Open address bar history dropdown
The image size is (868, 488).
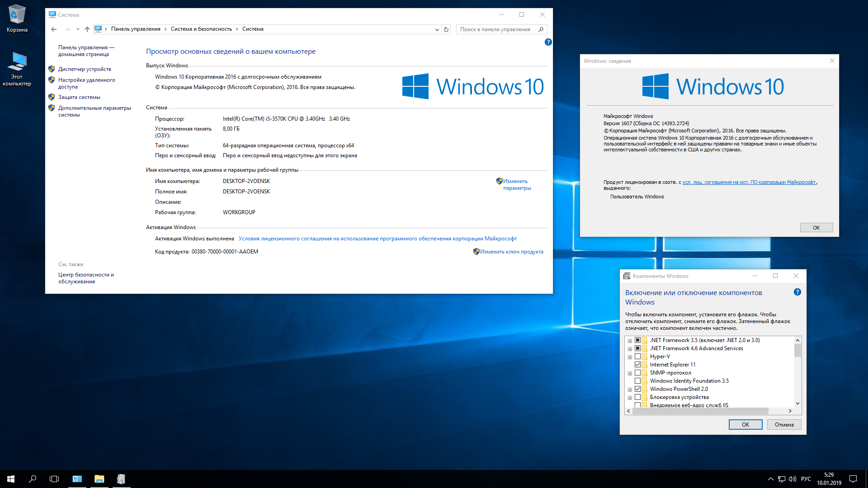point(437,29)
